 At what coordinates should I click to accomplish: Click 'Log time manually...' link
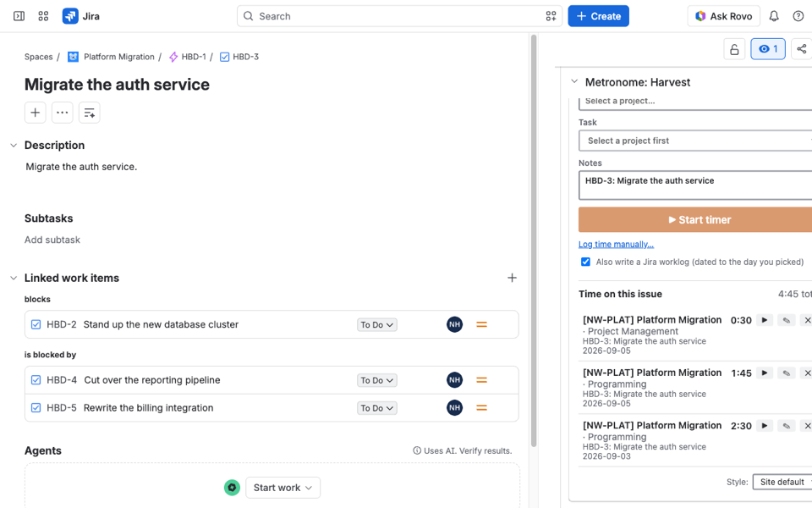click(617, 244)
